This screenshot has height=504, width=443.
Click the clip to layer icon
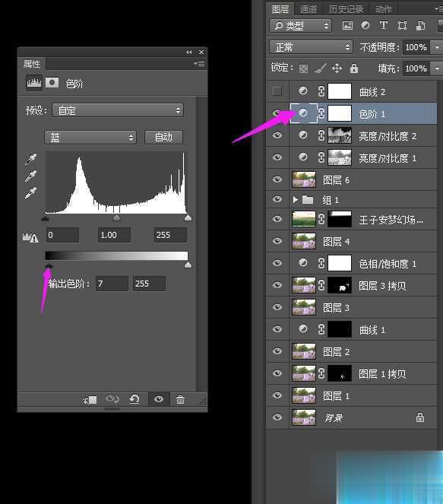click(x=90, y=400)
